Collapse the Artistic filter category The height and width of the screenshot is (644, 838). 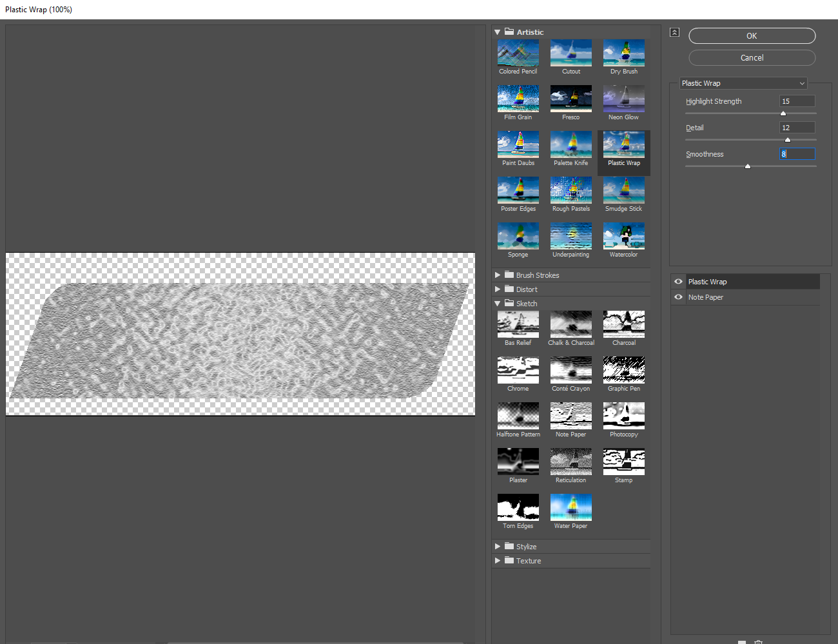(497, 32)
